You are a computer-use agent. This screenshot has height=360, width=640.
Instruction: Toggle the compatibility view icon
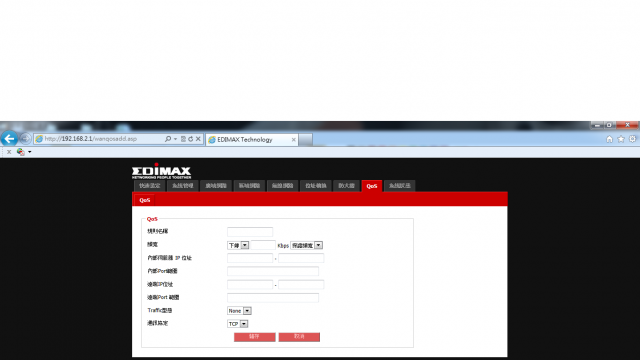(183, 139)
